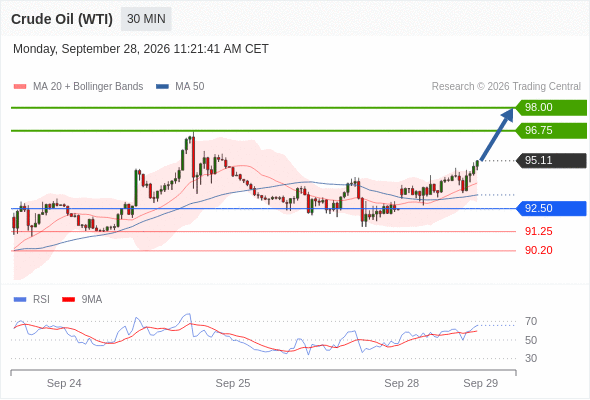
Task: Click the Research © 2026 Trading Central credit
Action: (x=506, y=87)
